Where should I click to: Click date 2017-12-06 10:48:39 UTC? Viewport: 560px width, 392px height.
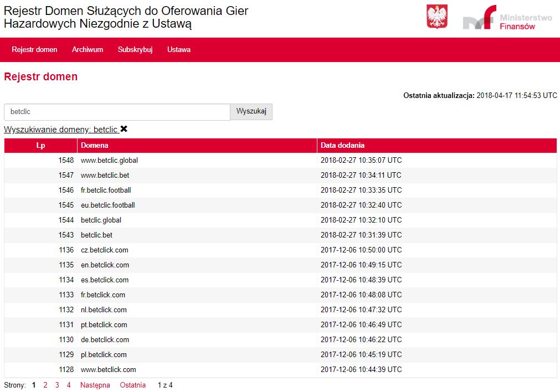click(x=361, y=280)
